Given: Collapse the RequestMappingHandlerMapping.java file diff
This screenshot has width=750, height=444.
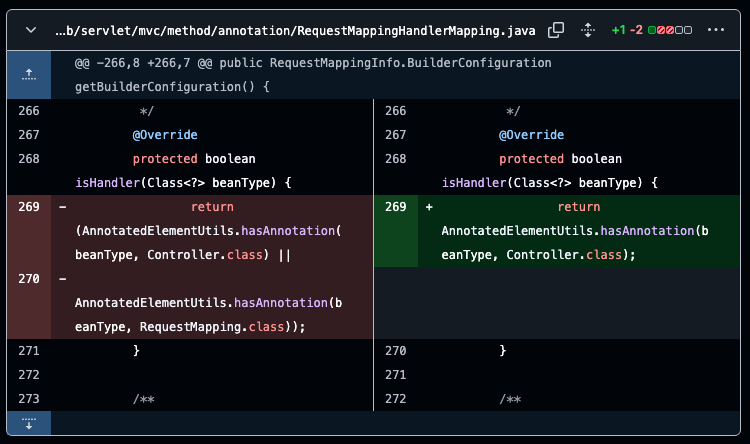Looking at the screenshot, I should click(31, 30).
